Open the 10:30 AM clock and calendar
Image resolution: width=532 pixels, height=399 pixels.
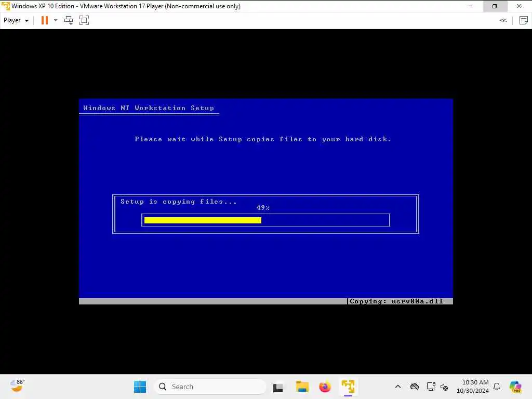pos(473,387)
